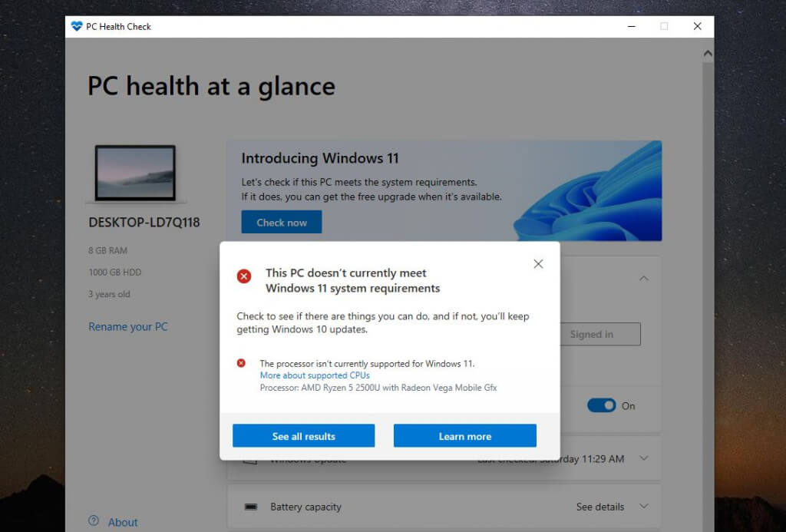Viewport: 786px width, 532px height.
Task: Open the Rename your PC link
Action: [128, 326]
